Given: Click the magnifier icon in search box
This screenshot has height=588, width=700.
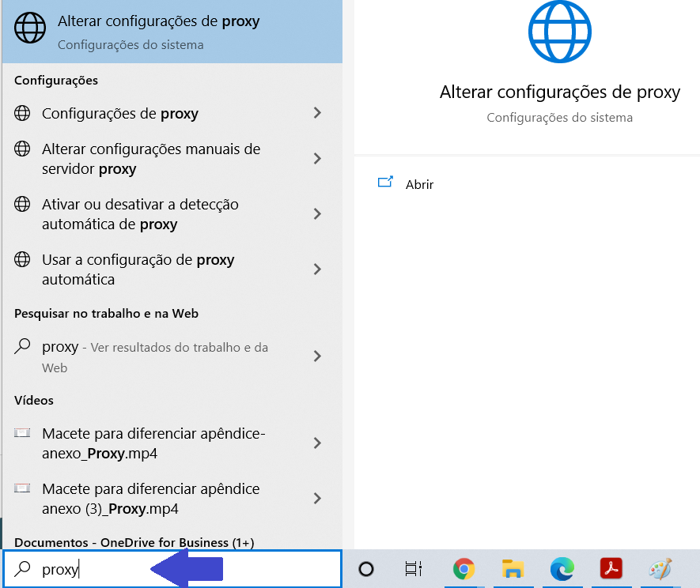Looking at the screenshot, I should [x=22, y=569].
